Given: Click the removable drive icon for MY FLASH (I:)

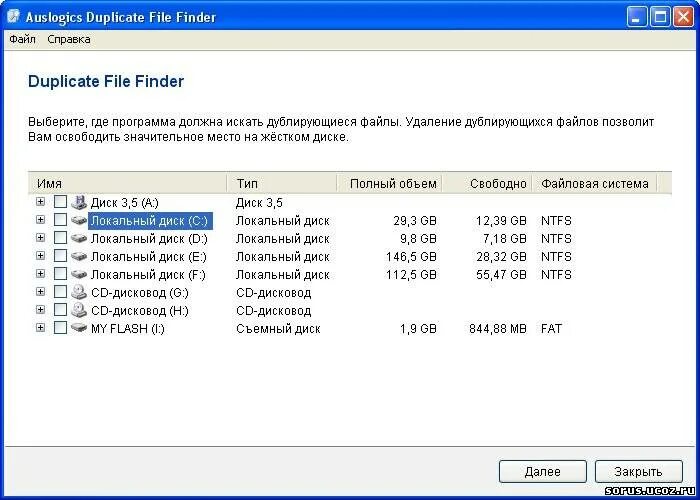Looking at the screenshot, I should [79, 328].
